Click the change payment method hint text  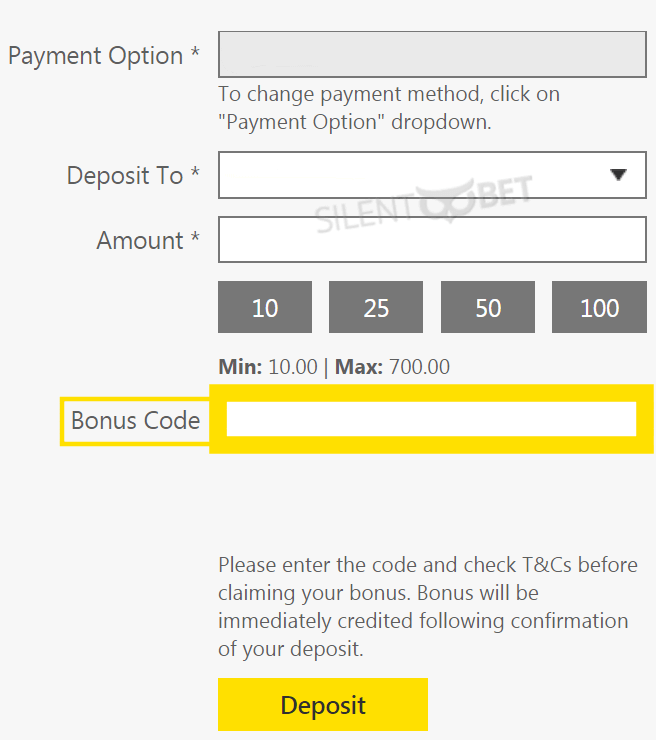click(x=389, y=108)
